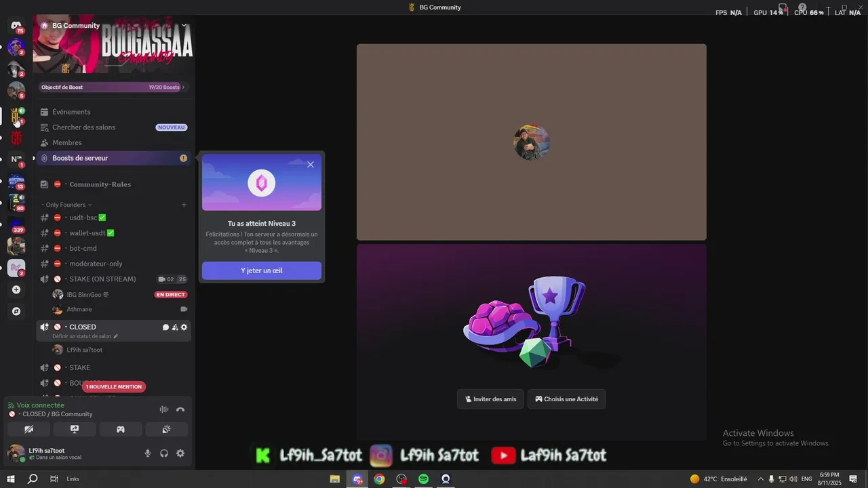Open Membres list entry
Viewport: 868px width, 488px height.
pyautogui.click(x=113, y=142)
